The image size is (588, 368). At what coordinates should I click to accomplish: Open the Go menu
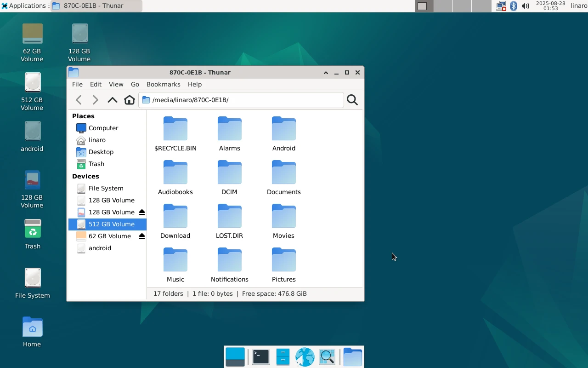(135, 84)
